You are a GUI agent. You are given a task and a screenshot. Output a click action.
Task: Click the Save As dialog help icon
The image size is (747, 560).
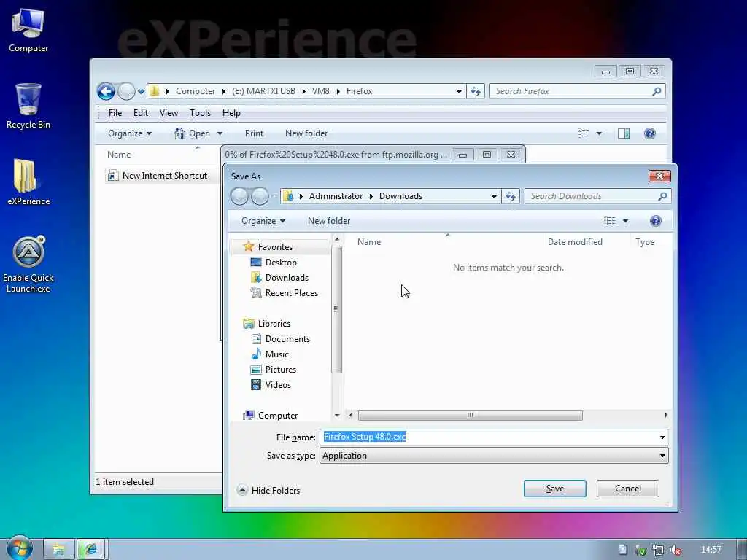(x=656, y=221)
